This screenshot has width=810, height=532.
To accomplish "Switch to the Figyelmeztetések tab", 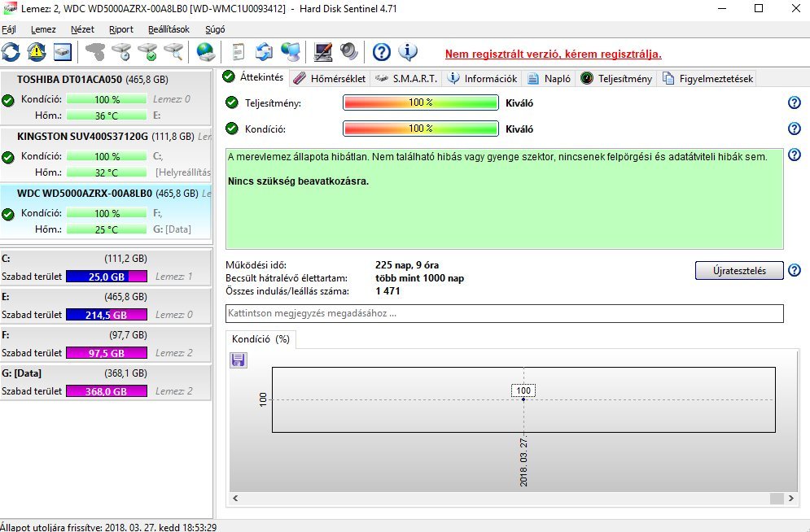I will pos(707,78).
